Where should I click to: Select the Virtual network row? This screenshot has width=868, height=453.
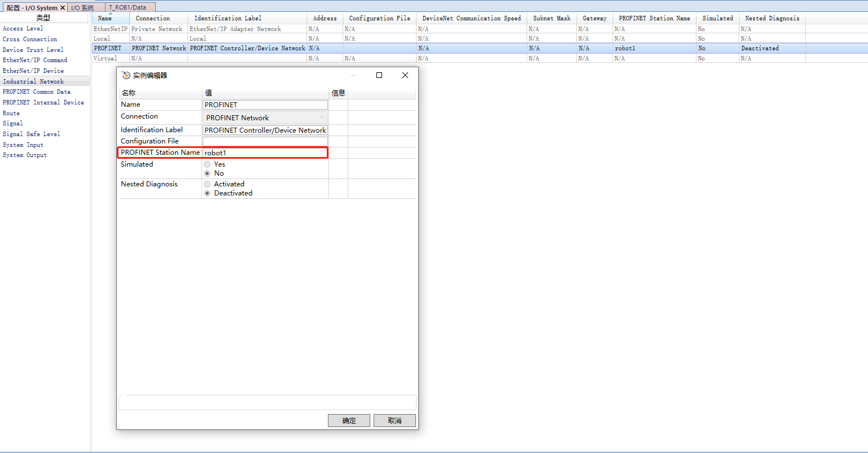tap(480, 58)
